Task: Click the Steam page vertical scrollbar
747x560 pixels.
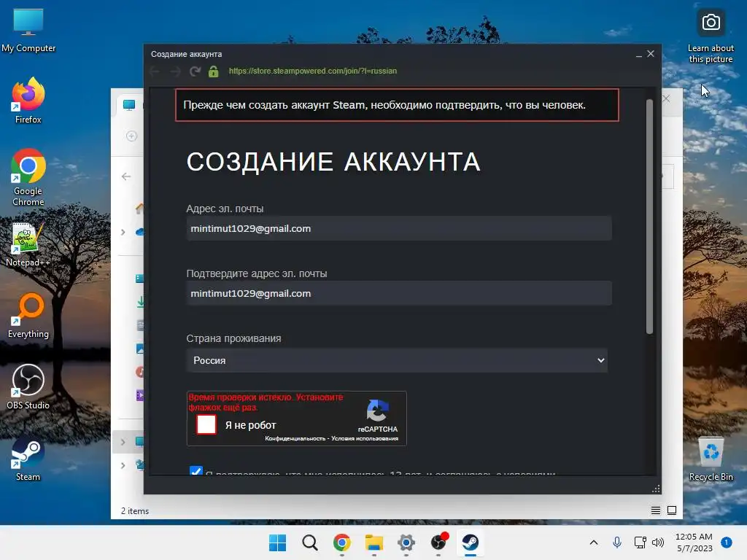Action: click(649, 217)
